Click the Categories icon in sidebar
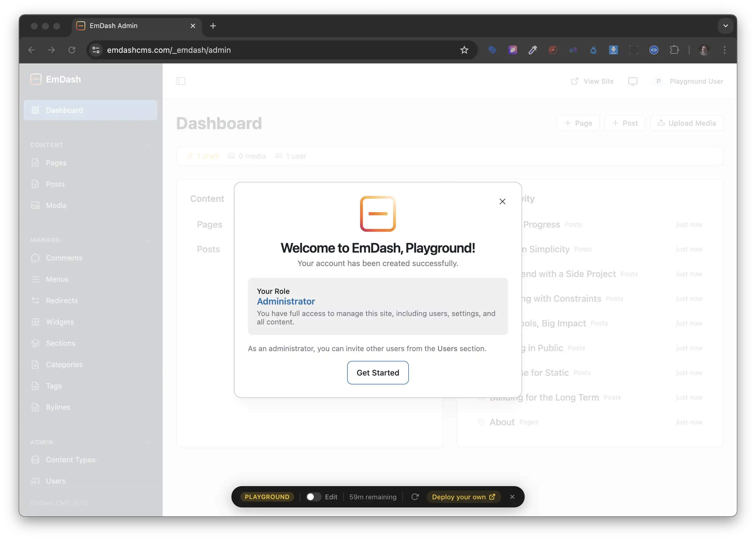This screenshot has width=756, height=540. (35, 364)
